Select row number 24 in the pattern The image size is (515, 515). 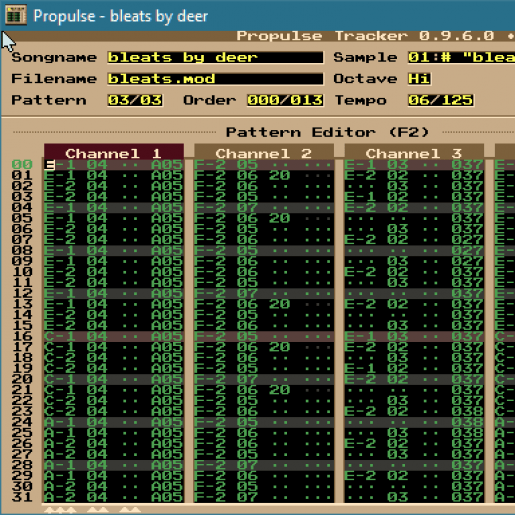22,422
